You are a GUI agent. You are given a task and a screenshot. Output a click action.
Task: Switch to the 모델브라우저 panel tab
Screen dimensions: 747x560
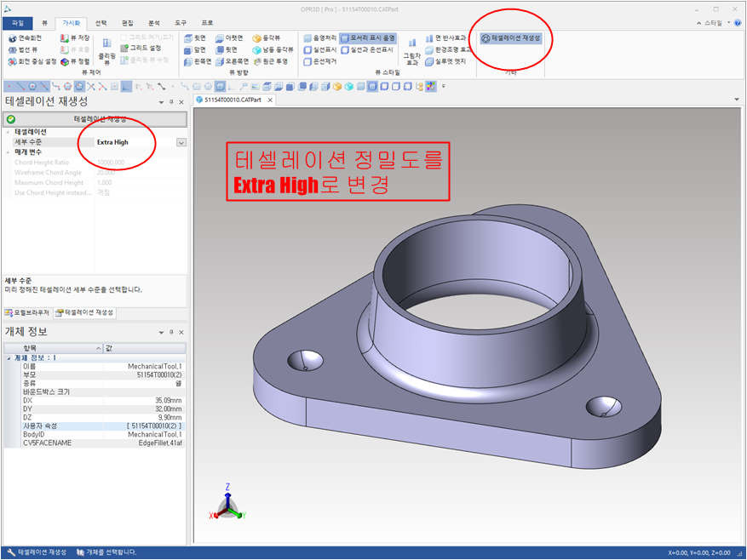(x=26, y=312)
